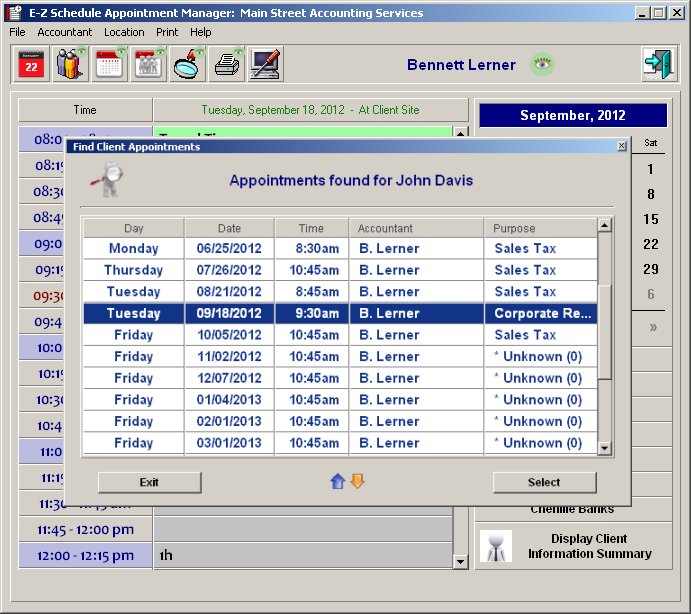The image size is (691, 614).
Task: Open the Print menu
Action: [167, 32]
